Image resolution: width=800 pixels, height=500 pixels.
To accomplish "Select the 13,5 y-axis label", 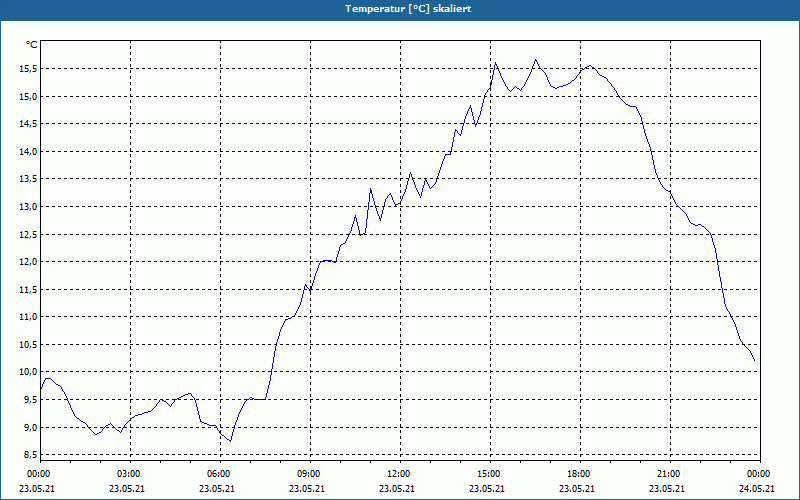I will click(28, 179).
